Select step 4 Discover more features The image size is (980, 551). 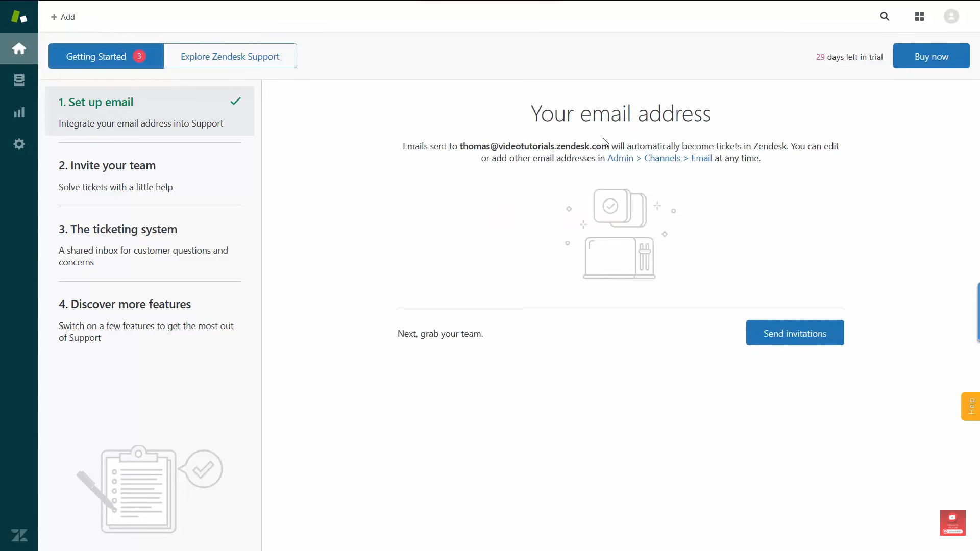[x=150, y=320]
